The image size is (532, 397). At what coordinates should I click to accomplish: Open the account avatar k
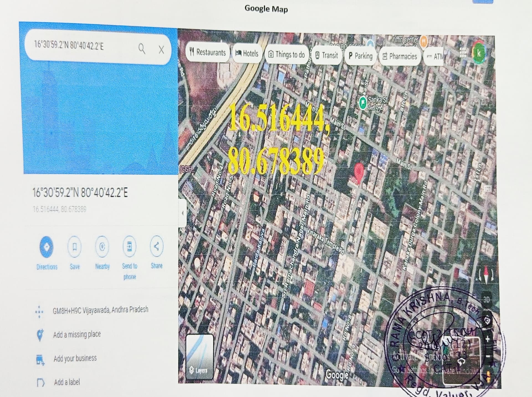point(479,53)
